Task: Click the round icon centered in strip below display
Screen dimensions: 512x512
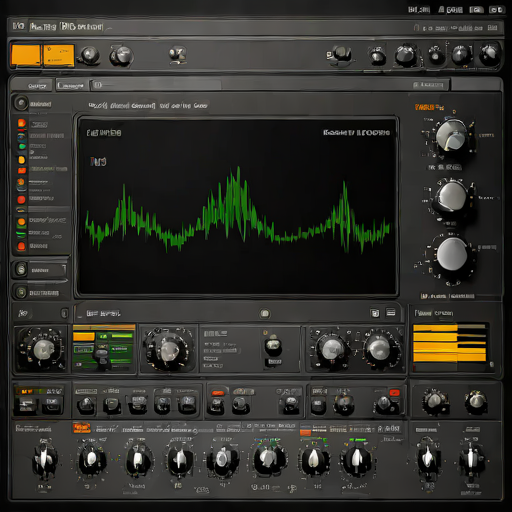Action: click(x=265, y=313)
